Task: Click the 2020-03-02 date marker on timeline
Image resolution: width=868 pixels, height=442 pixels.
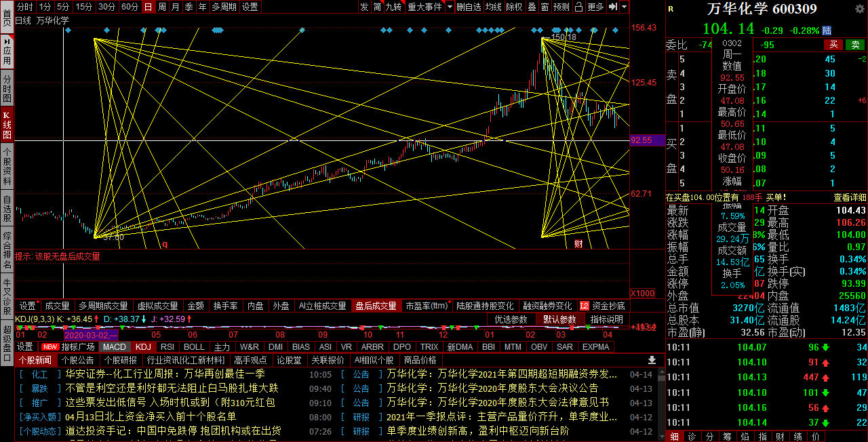Action: pos(92,335)
